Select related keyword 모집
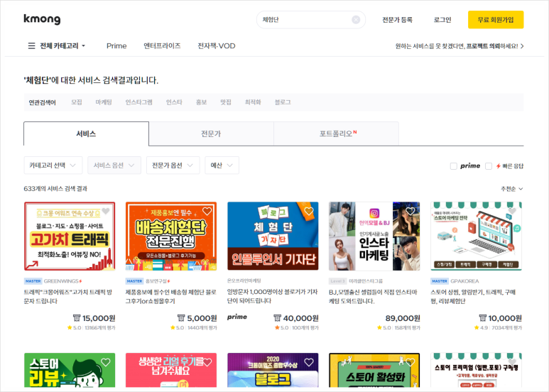Image resolution: width=549 pixels, height=392 pixels. pyautogui.click(x=76, y=102)
